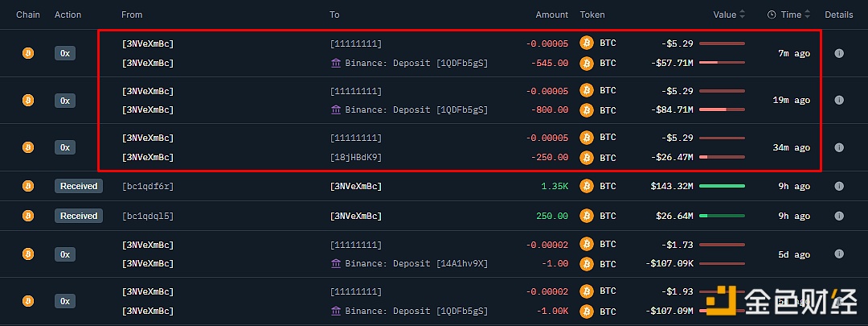Open details info icon for 7m ago transaction
Viewport: 868px width, 326px height.
click(x=838, y=53)
